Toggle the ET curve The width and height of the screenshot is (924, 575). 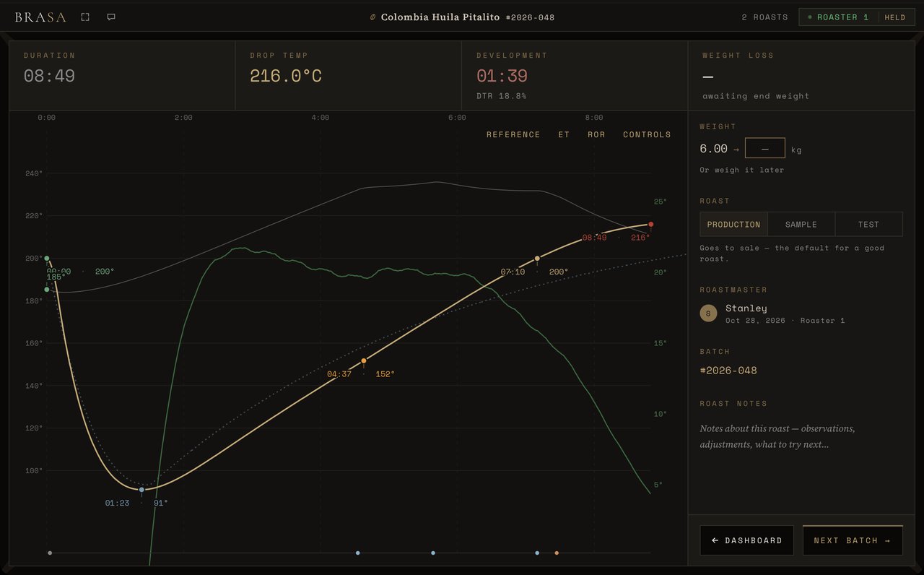(564, 134)
